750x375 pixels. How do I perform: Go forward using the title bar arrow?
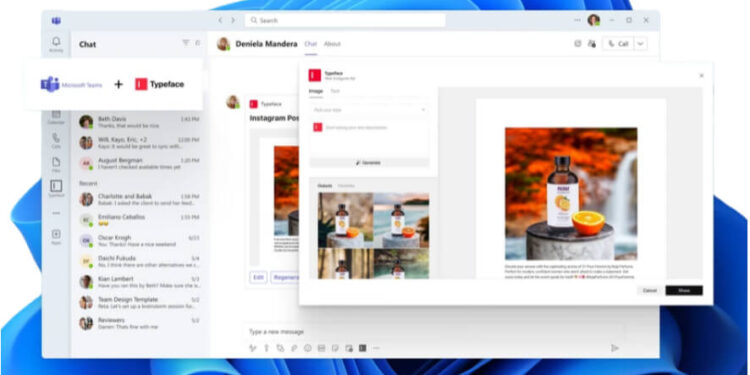[233, 20]
